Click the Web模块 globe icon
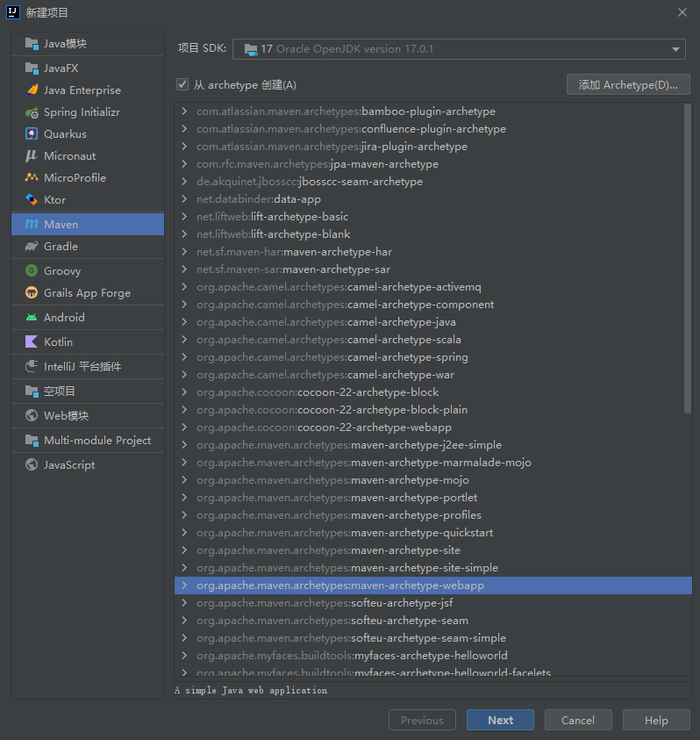 32,415
